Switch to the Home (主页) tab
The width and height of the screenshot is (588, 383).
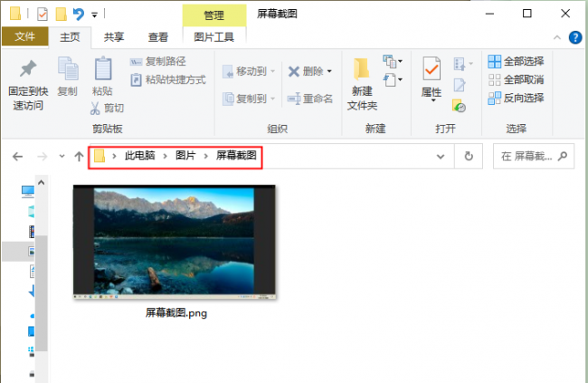tap(71, 37)
